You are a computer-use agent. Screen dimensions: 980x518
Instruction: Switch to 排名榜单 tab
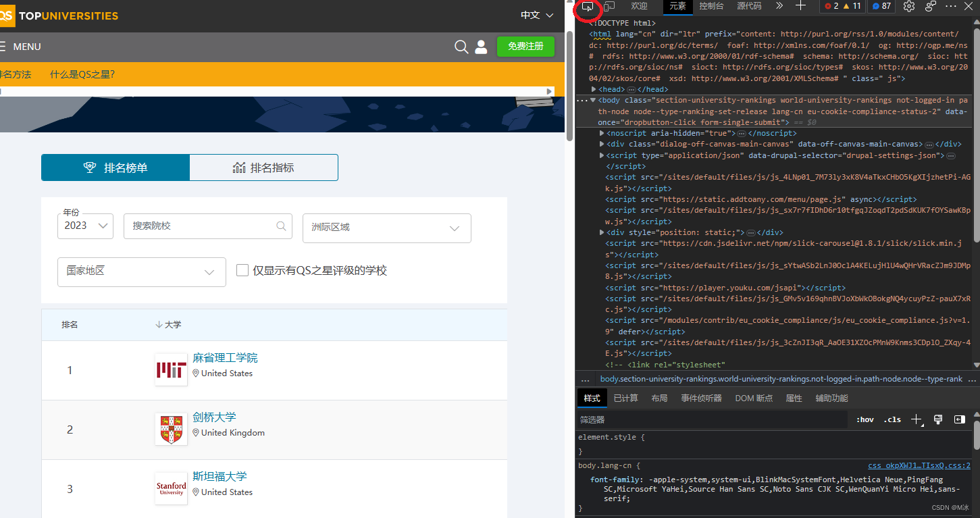(115, 167)
